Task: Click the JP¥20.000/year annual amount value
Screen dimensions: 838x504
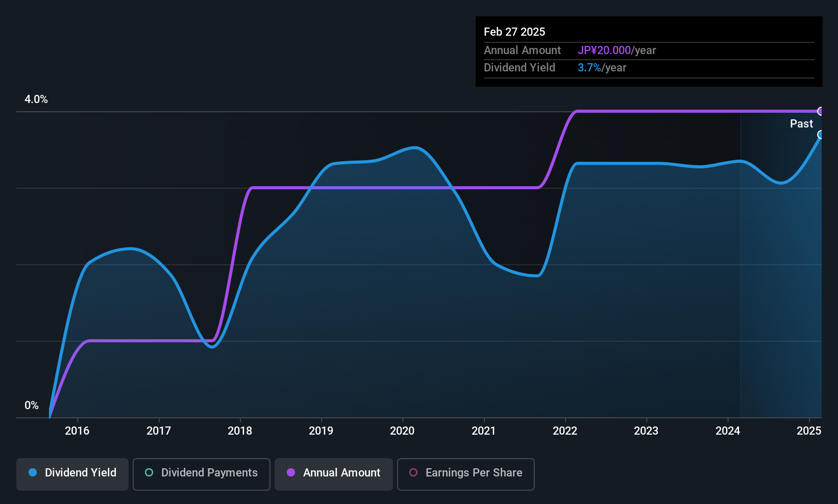Action: pos(617,50)
